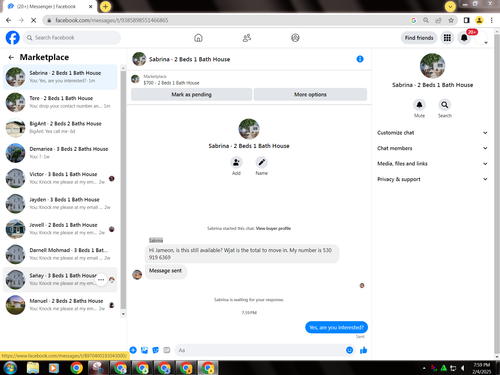
Task: Click the browser address bar URL
Action: tap(112, 20)
